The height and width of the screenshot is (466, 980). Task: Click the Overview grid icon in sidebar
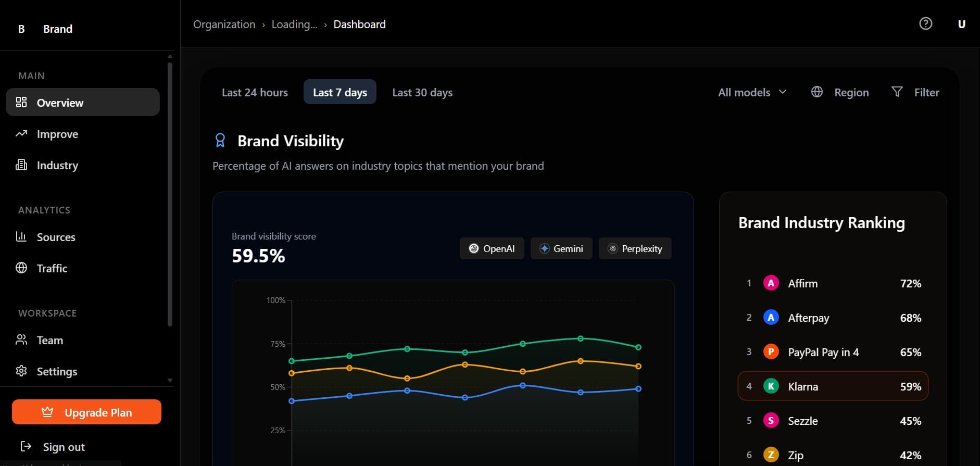[21, 102]
